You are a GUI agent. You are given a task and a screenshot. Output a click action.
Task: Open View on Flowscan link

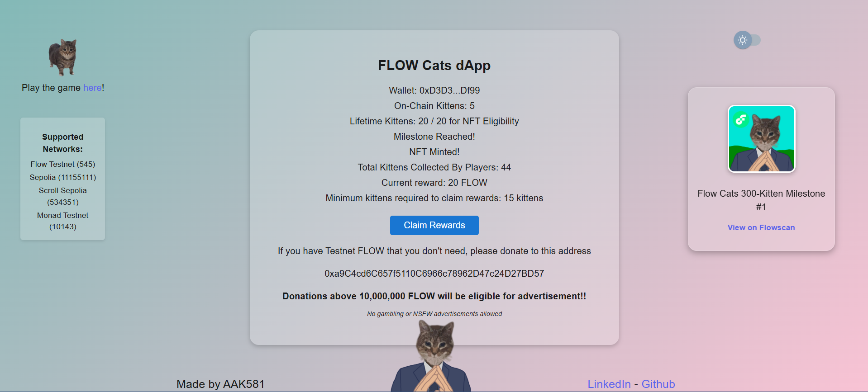click(x=761, y=227)
